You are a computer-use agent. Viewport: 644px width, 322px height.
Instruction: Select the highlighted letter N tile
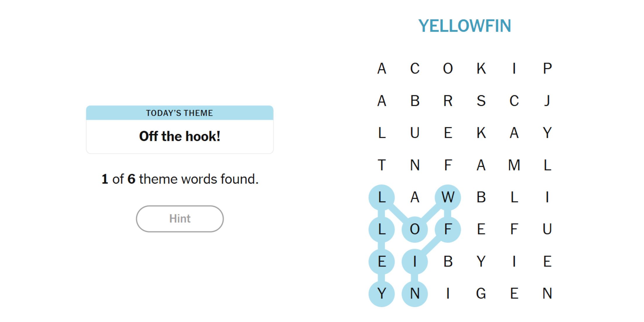pyautogui.click(x=415, y=293)
